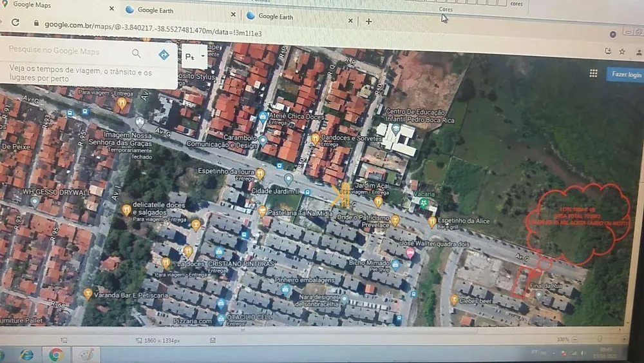
Task: Select the google.com.br/maps URL in address bar
Action: [153, 29]
